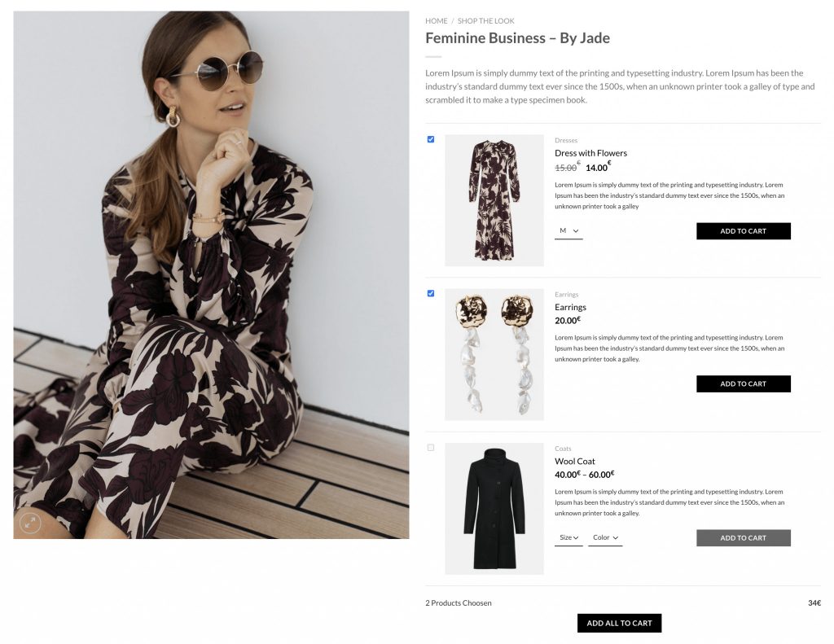Uncheck the Dress with Flowers checkbox
834x644 pixels.
[x=431, y=139]
